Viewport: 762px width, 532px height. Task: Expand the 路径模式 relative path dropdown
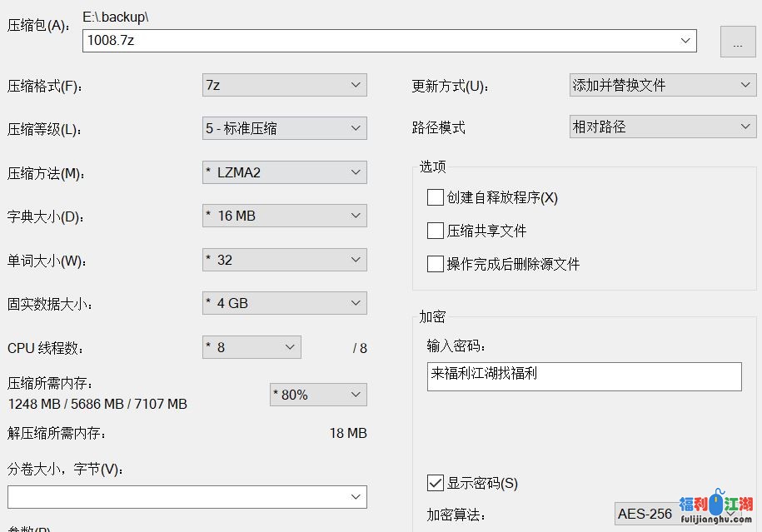coord(662,127)
